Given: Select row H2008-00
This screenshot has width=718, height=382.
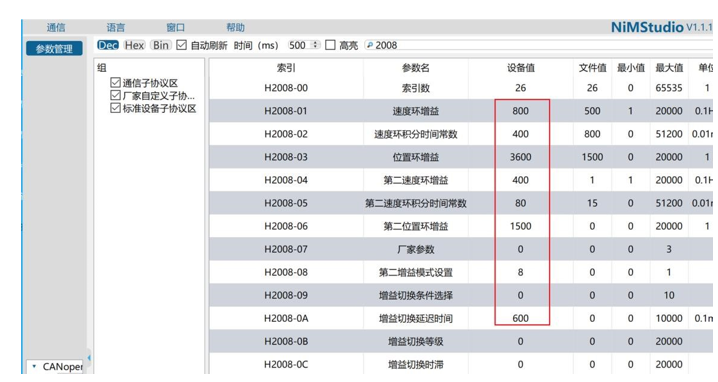Looking at the screenshot, I should (461, 88).
